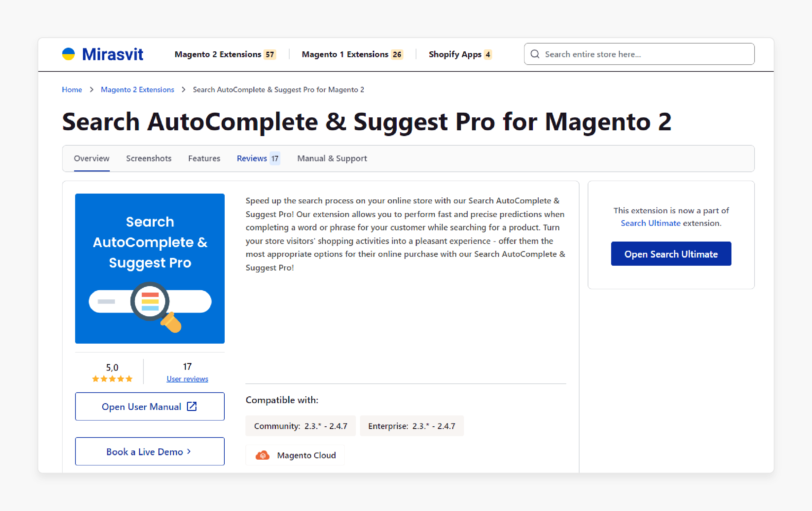Open the Reviews tab
812x511 pixels.
(258, 159)
